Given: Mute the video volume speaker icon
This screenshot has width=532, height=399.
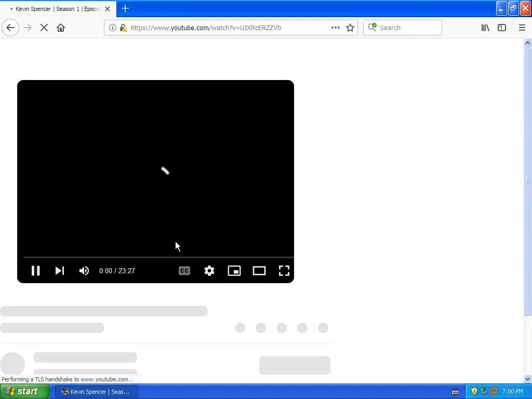Looking at the screenshot, I should [84, 271].
